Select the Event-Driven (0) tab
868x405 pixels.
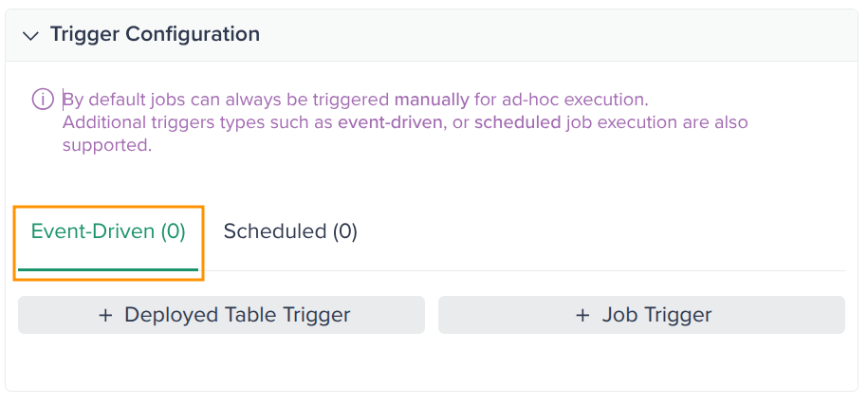108,231
